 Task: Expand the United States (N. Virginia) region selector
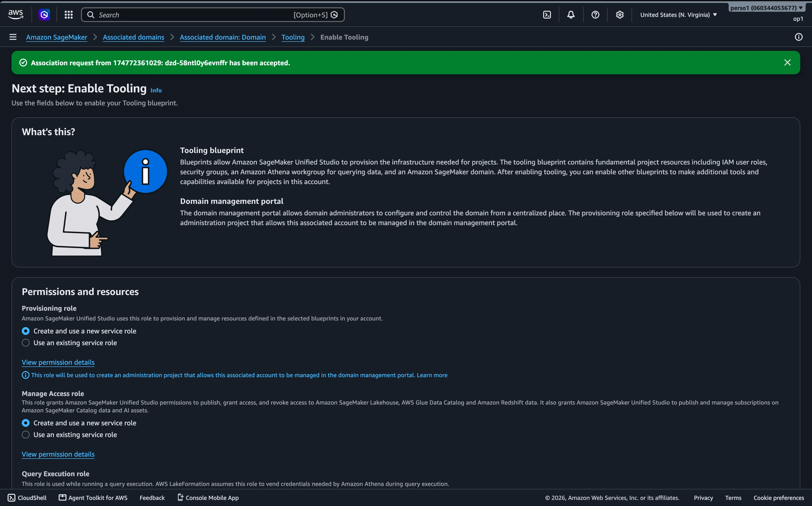click(x=679, y=15)
